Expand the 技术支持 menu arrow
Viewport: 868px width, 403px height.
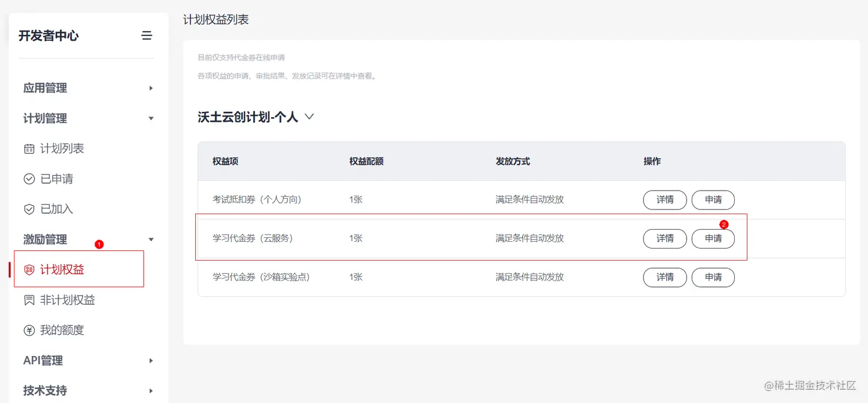click(151, 391)
